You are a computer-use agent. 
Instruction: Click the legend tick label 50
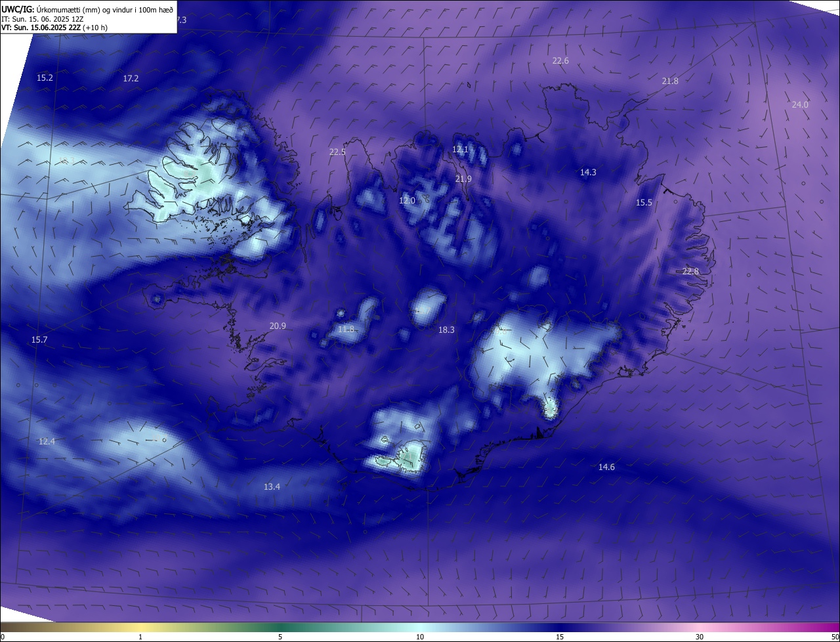tap(835, 637)
